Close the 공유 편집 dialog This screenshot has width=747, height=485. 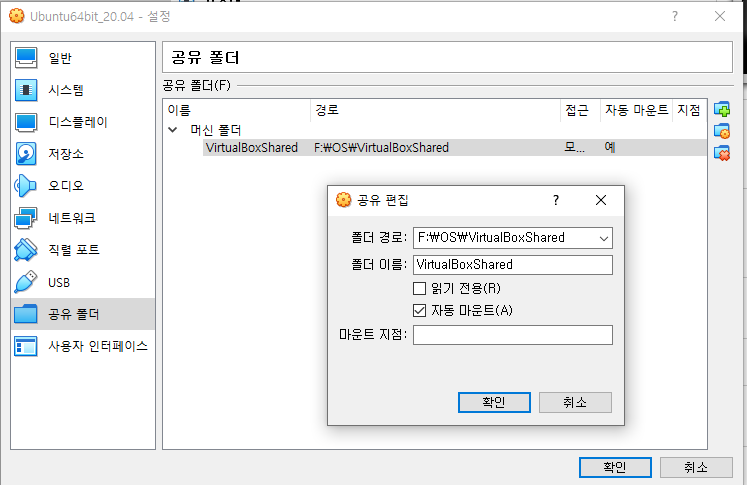tap(601, 200)
